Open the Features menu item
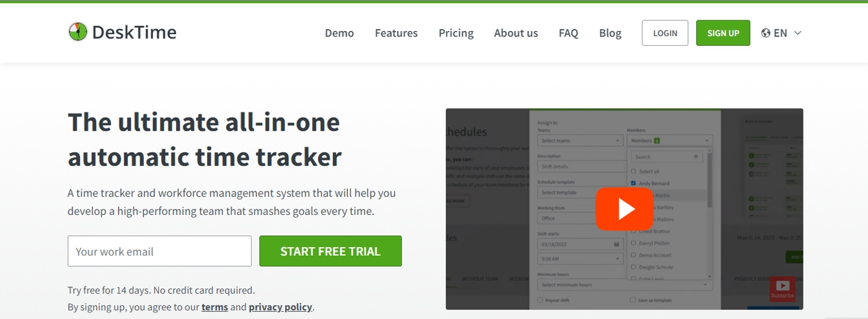Viewport: 868px width, 319px height. coord(396,33)
